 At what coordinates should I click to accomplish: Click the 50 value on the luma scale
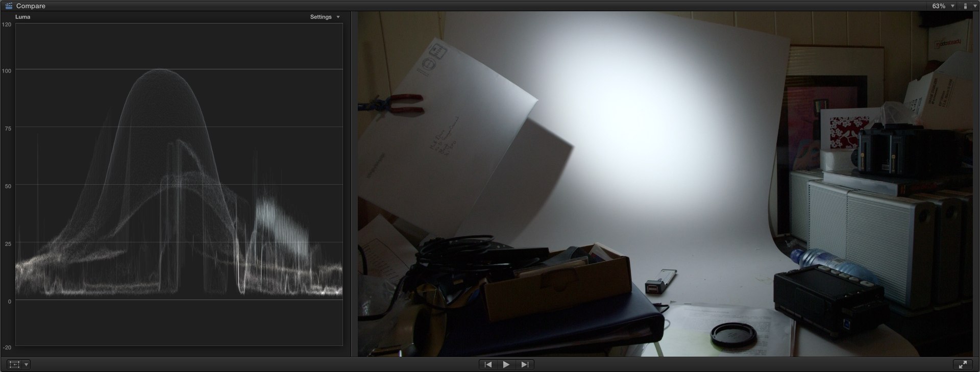point(8,186)
